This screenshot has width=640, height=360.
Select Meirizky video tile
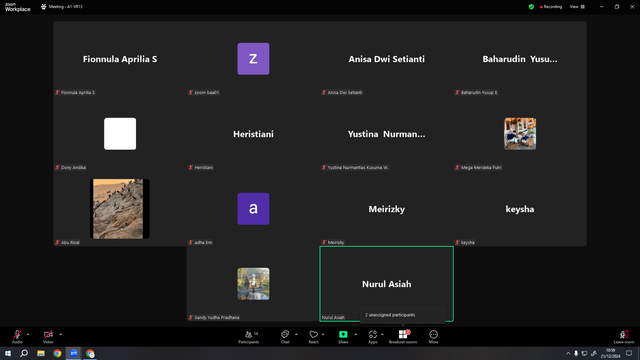[x=387, y=209]
